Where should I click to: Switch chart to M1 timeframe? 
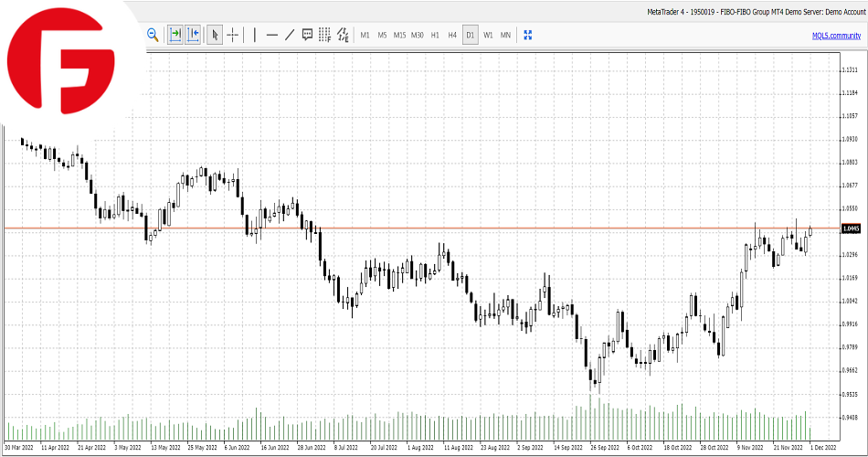[x=365, y=35]
